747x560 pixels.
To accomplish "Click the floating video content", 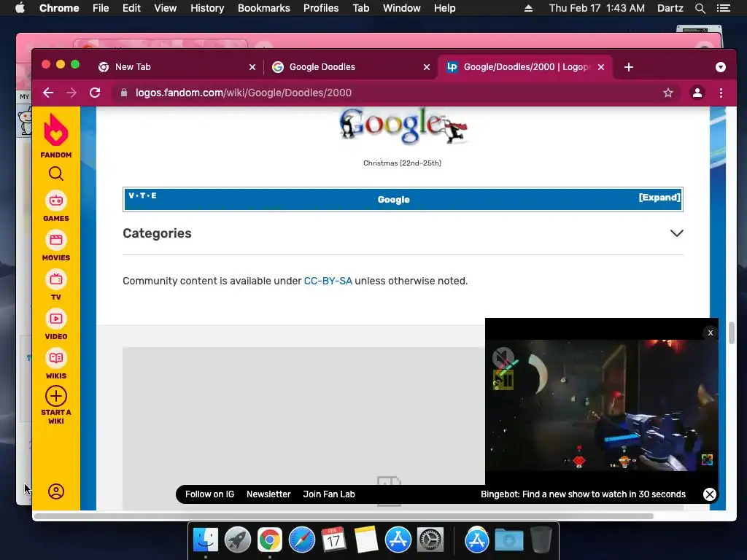I will (x=602, y=405).
